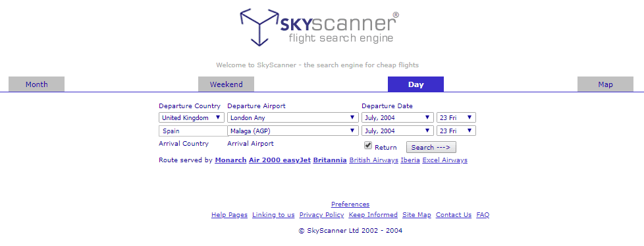644x246 pixels.
Task: Open the Linking to us link
Action: click(x=273, y=215)
